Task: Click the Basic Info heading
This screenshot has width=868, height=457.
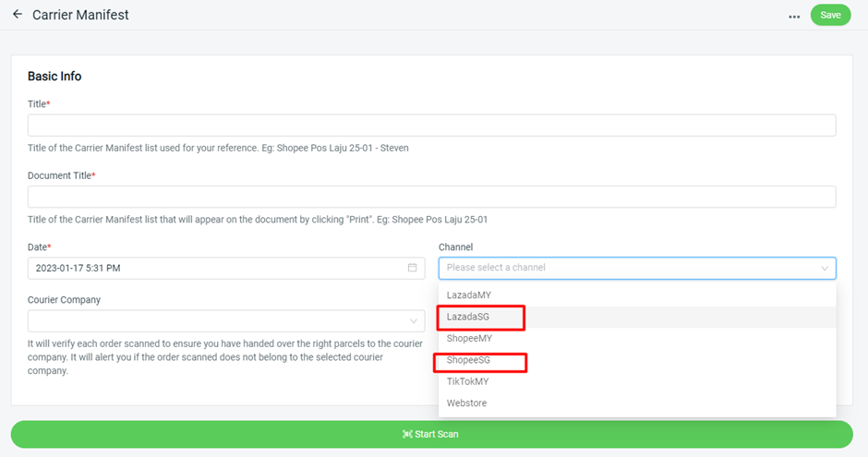Action: (54, 77)
